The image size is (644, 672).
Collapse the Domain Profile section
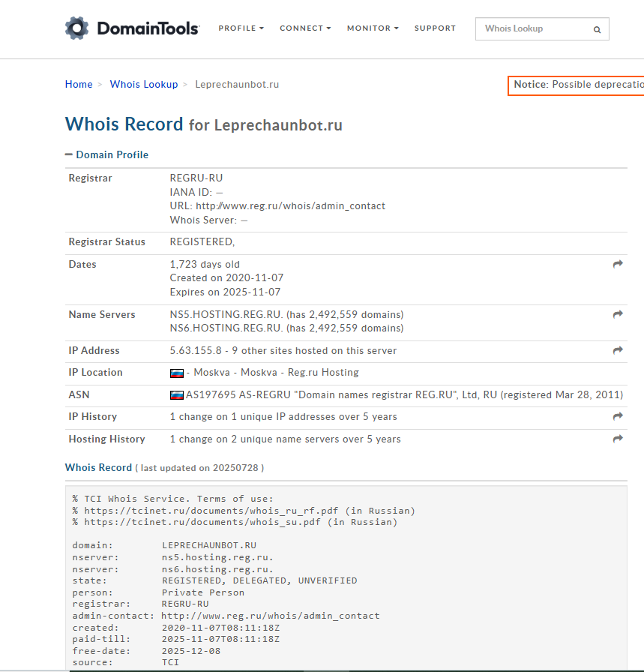tap(106, 154)
